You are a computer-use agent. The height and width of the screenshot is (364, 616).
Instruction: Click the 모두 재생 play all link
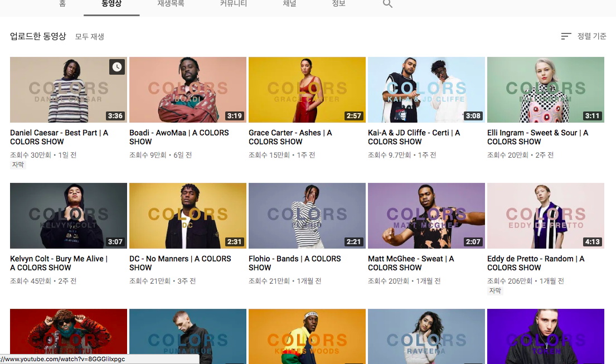point(90,37)
